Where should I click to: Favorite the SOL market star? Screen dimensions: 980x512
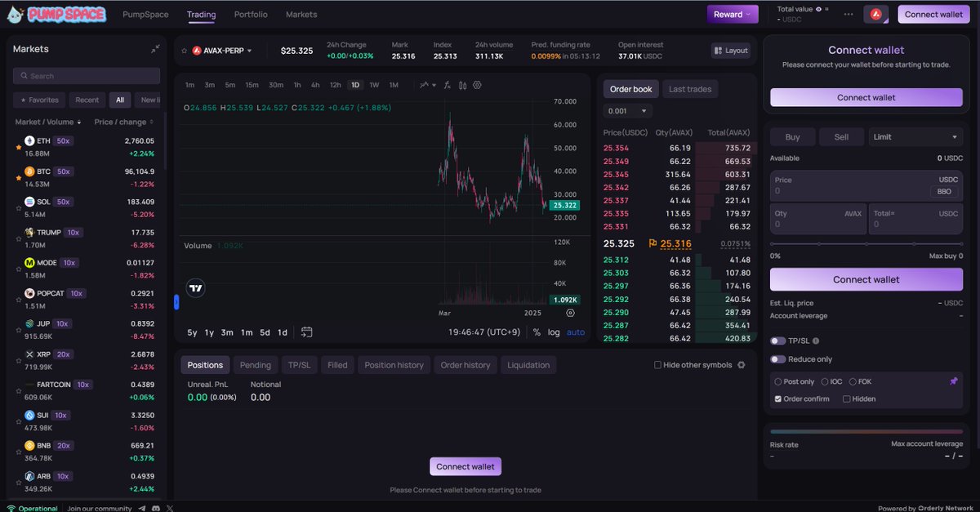click(19, 207)
